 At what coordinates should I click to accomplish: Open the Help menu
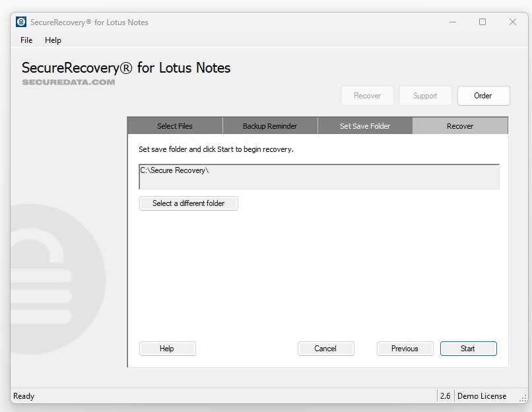(53, 40)
